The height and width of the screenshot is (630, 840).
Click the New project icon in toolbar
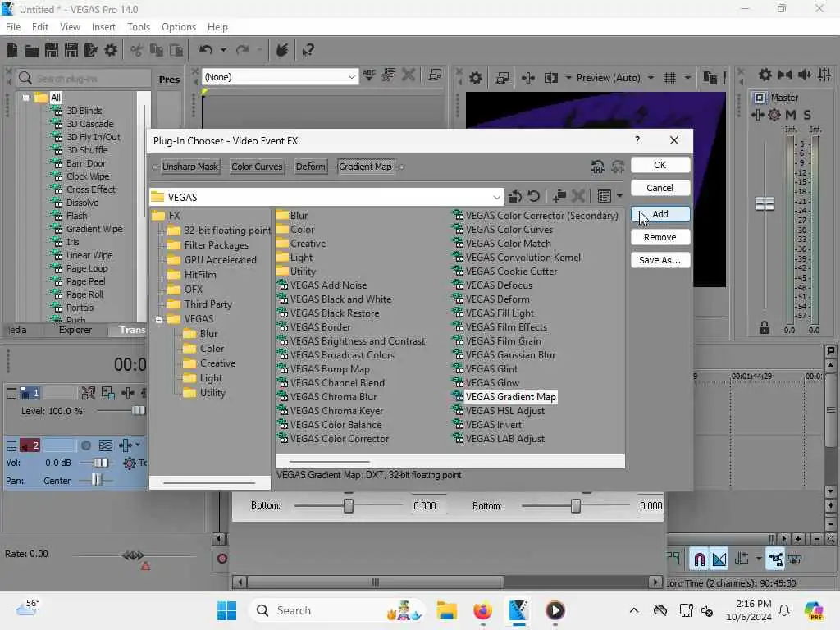[x=12, y=50]
